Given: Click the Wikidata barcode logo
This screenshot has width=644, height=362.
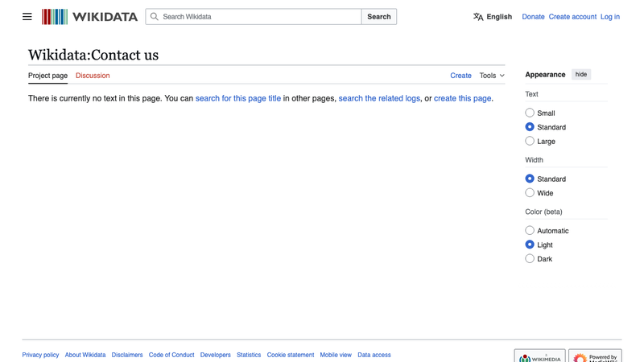Looking at the screenshot, I should point(55,17).
